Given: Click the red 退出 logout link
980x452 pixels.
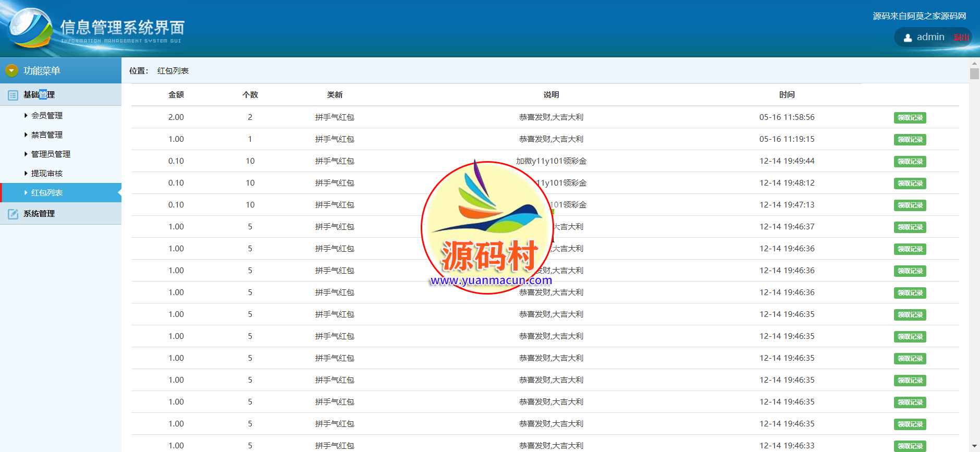Looking at the screenshot, I should tap(961, 38).
